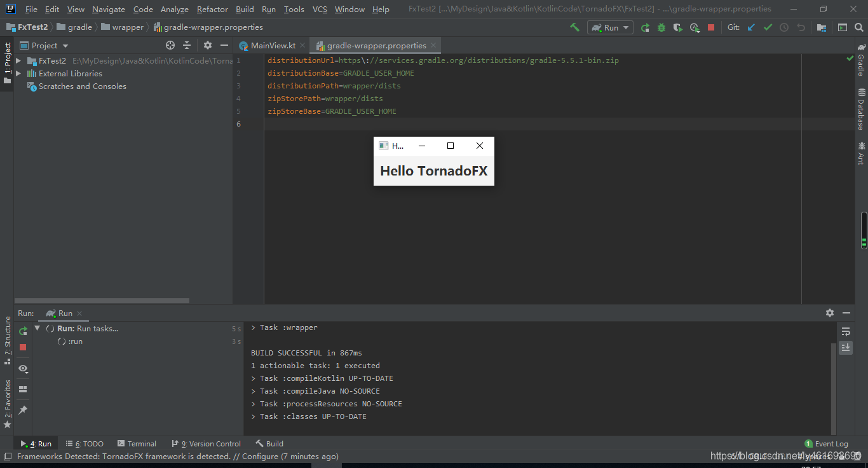Expand the External Libraries node
Viewport: 868px width, 468px height.
tap(18, 74)
